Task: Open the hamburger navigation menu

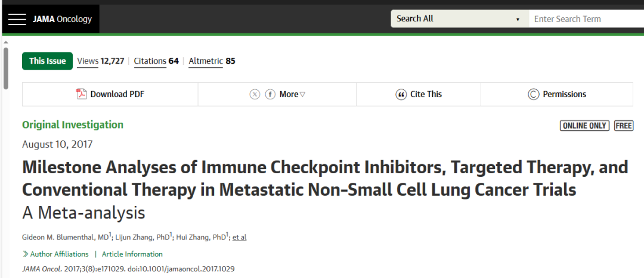Action: click(17, 19)
